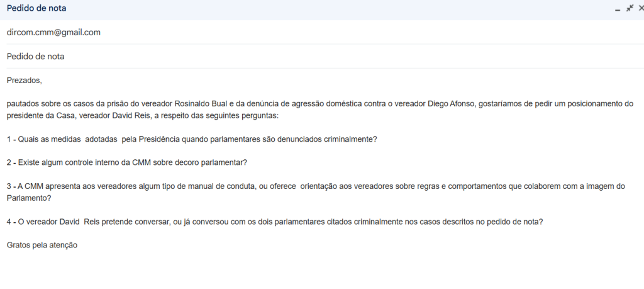Close the Pedido de nota draft
644x289 pixels.
[640, 8]
